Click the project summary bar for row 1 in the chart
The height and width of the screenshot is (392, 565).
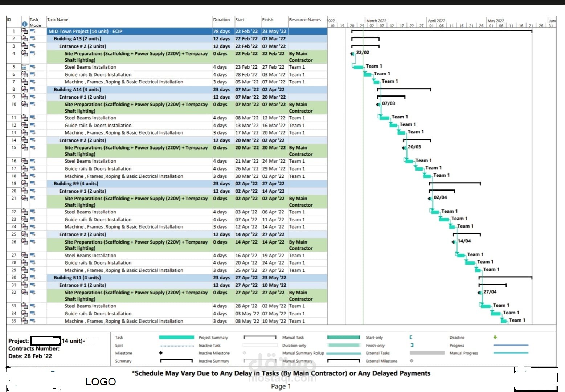click(442, 31)
